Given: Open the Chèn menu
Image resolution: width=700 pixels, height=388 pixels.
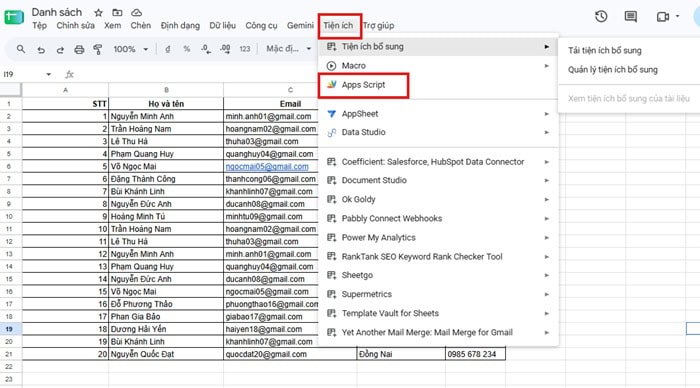Looking at the screenshot, I should click(x=141, y=25).
